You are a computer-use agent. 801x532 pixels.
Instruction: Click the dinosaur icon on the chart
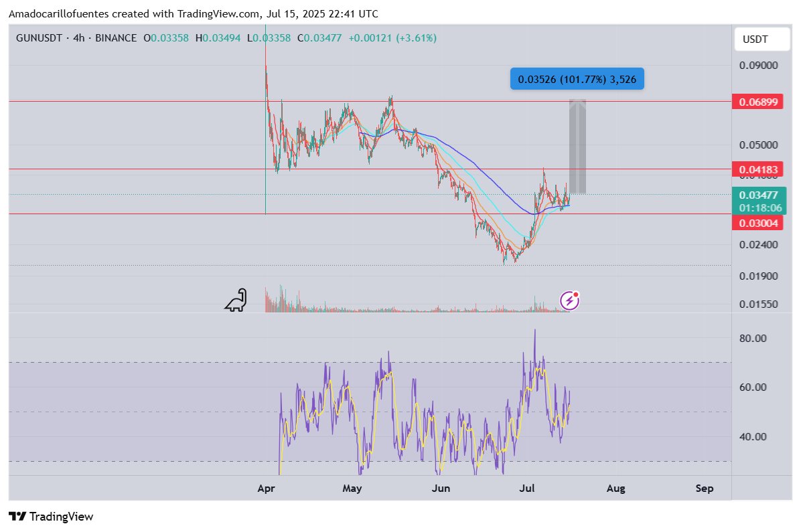(x=236, y=300)
